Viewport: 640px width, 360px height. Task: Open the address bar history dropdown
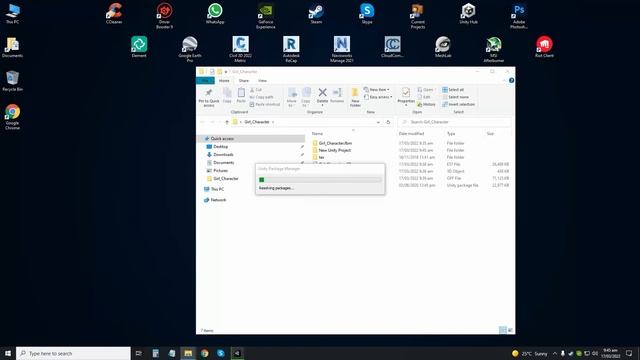pyautogui.click(x=378, y=122)
